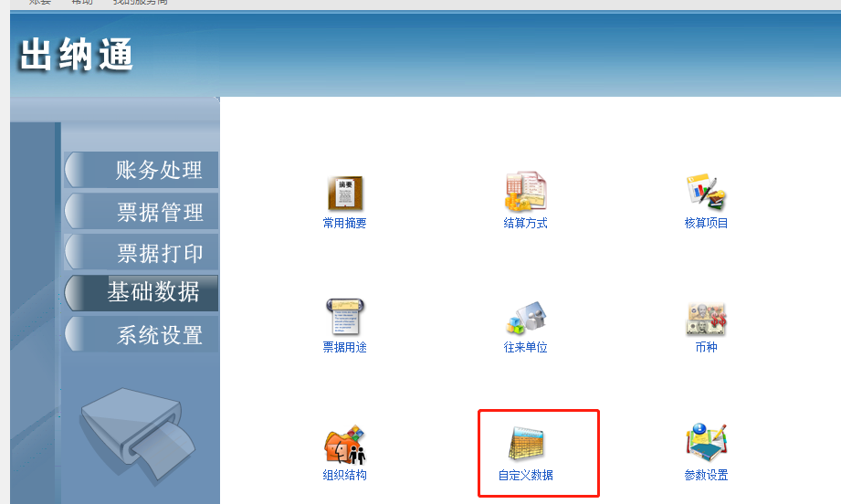Open the 结算方式 calculator icon

[525, 192]
